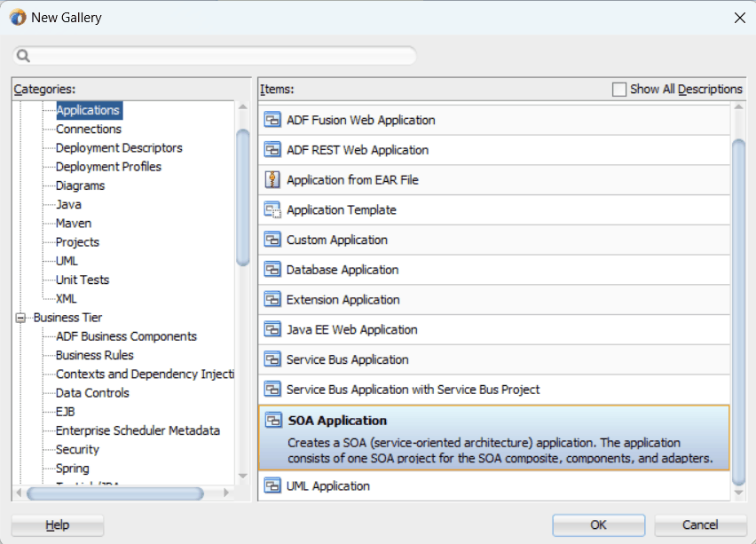This screenshot has width=756, height=544.
Task: Click the OK button
Action: coord(598,524)
